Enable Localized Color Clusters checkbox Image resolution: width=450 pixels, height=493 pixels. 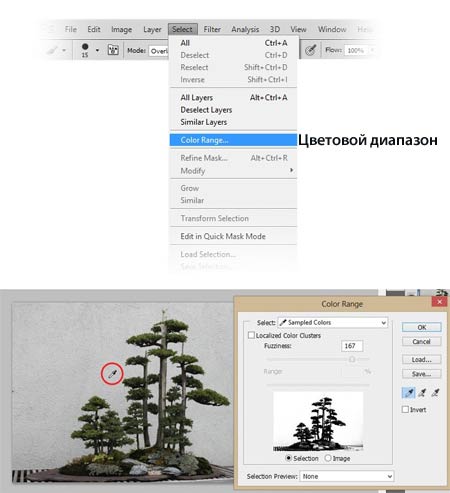[251, 335]
